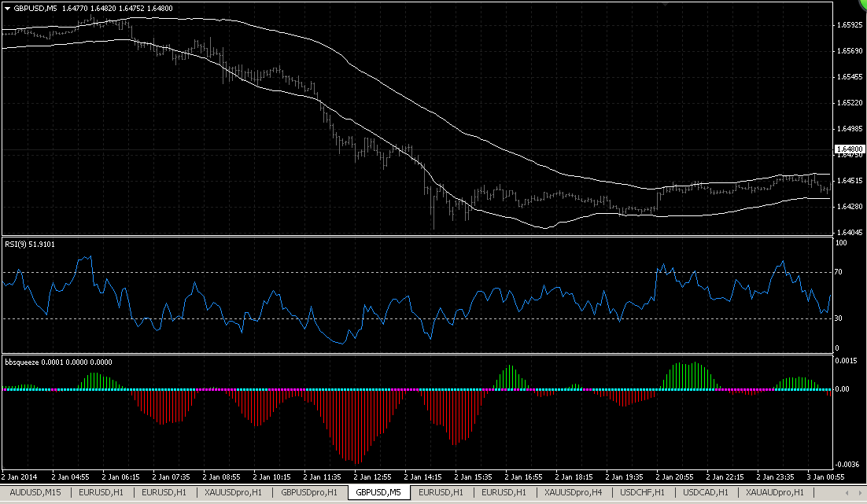
Task: Click time label 2 Jan 12:55
Action: click(x=372, y=477)
